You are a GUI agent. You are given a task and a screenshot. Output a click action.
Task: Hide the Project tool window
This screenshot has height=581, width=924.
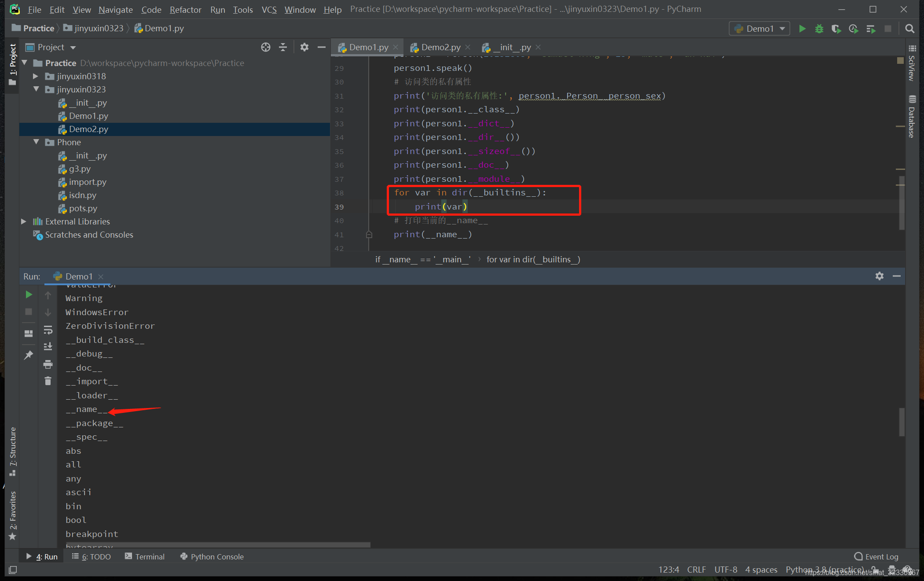click(322, 47)
